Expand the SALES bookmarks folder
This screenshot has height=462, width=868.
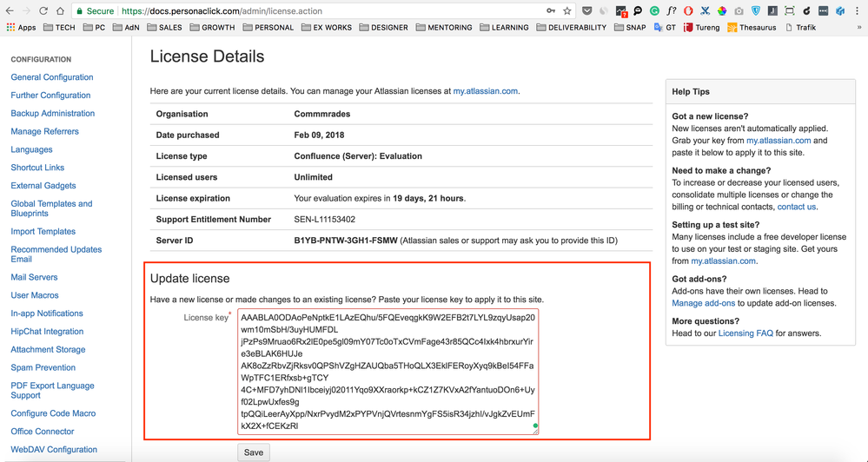pyautogui.click(x=164, y=27)
